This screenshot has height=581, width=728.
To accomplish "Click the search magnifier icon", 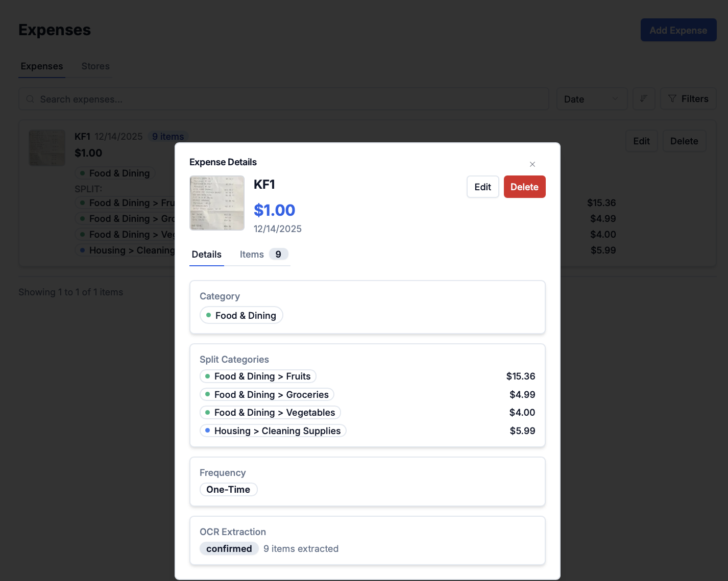I will coord(30,99).
